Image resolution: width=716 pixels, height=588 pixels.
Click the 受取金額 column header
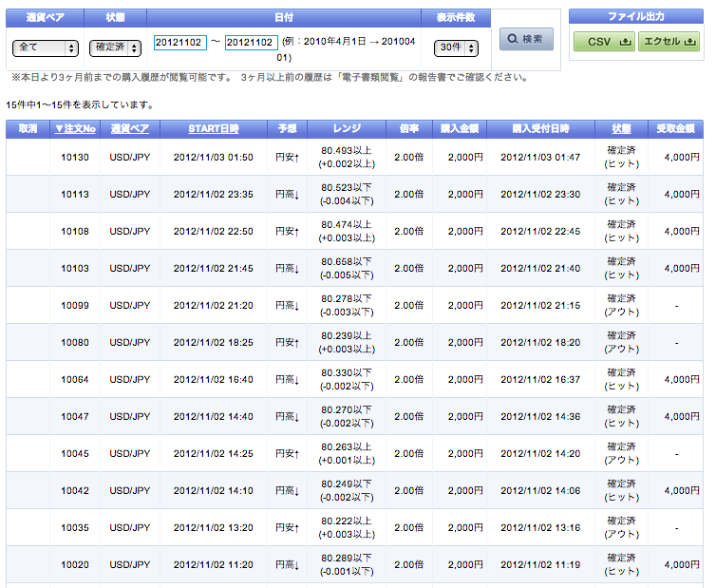[675, 129]
